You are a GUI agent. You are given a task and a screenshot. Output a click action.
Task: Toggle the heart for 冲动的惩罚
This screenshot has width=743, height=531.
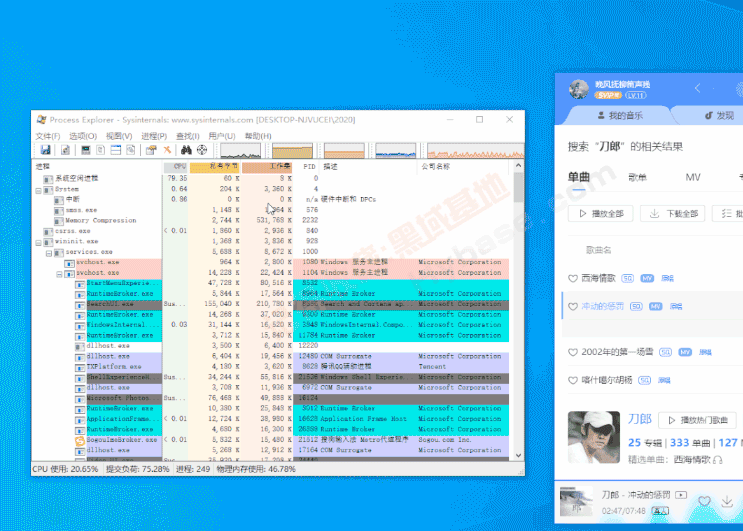click(573, 306)
